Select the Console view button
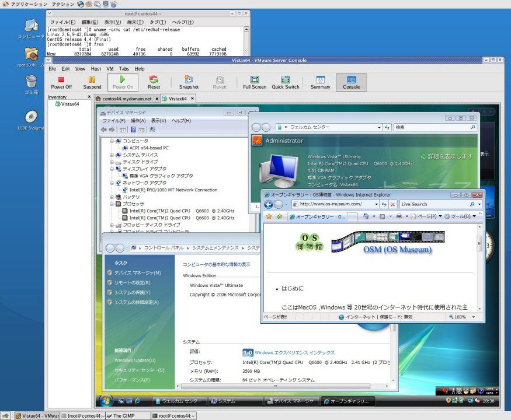This screenshot has width=511, height=420. [x=352, y=83]
